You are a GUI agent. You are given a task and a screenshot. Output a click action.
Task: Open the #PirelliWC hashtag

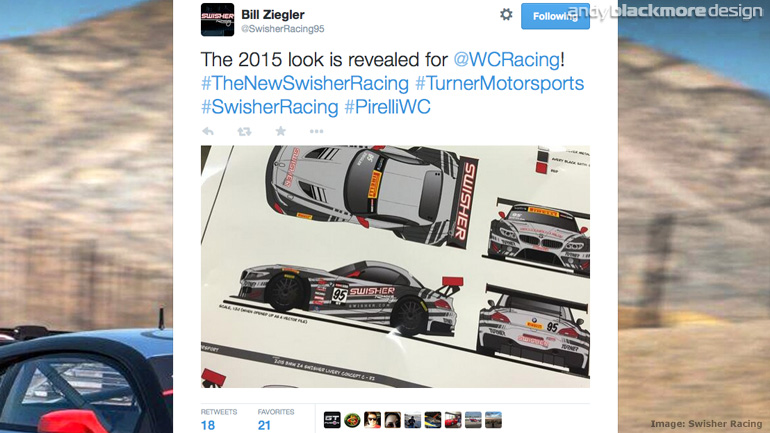coord(387,107)
